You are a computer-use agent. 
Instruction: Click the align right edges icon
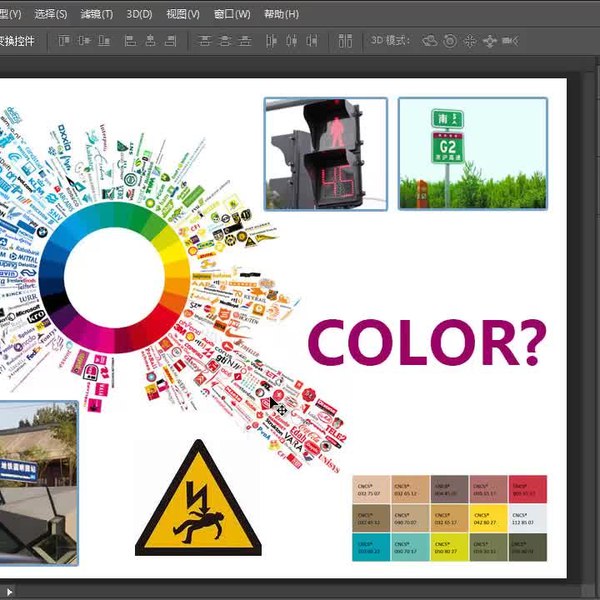coord(172,41)
